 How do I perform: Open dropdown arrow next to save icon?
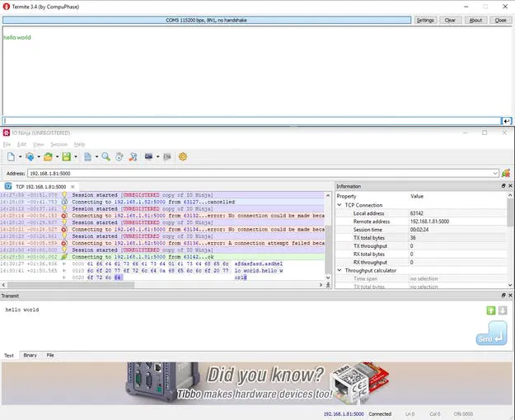(76, 156)
